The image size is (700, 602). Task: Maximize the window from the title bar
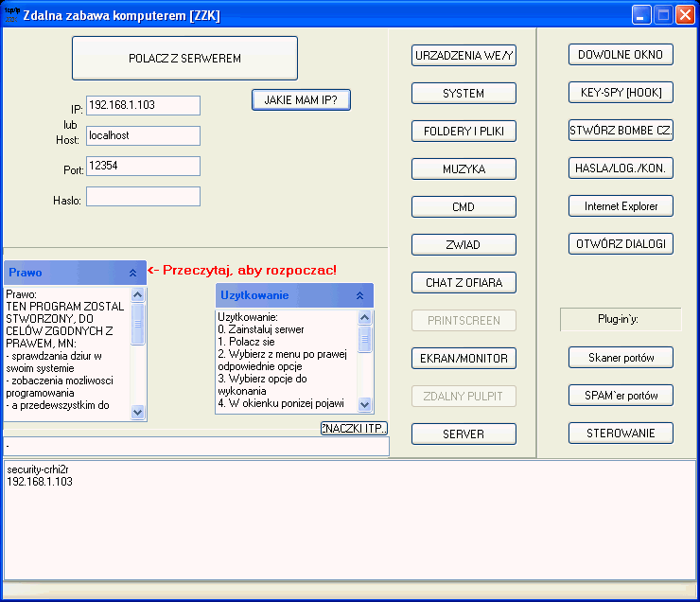point(664,14)
